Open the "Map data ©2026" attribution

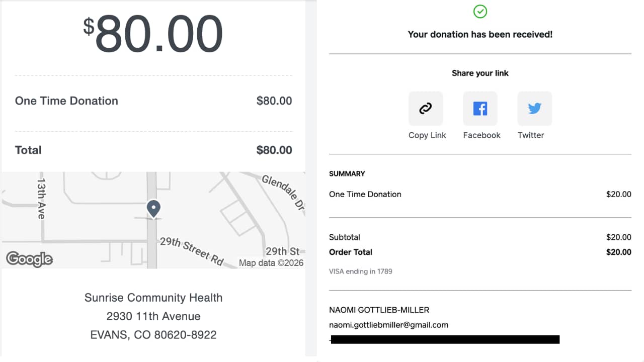[271, 263]
